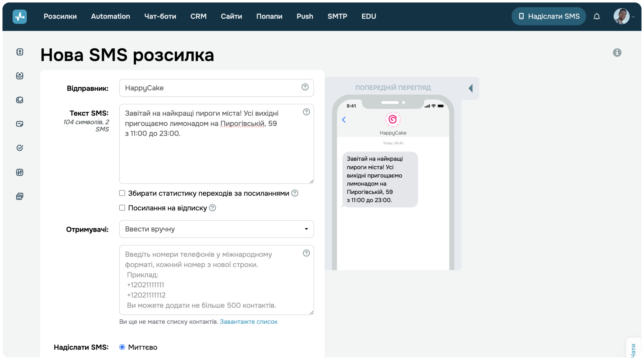Collapse the preview panel arrow
644x360 pixels.
471,88
